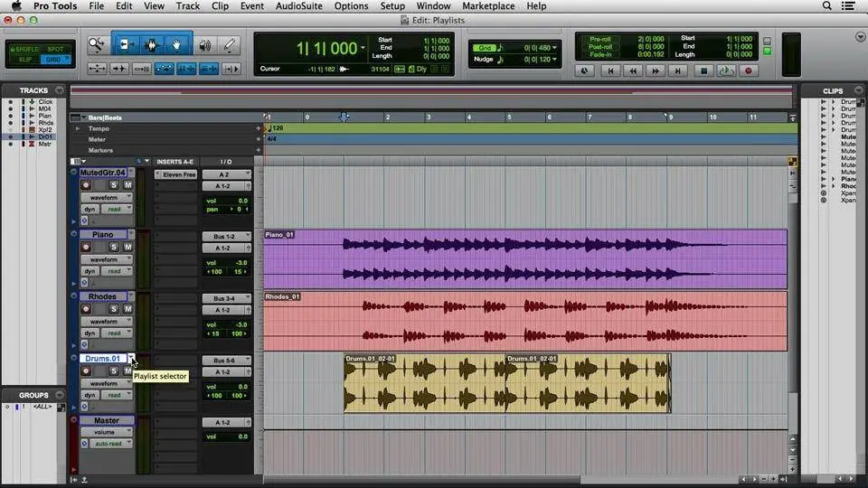The width and height of the screenshot is (868, 488).
Task: Click the Bars|Beats ruler label
Action: pyautogui.click(x=105, y=117)
